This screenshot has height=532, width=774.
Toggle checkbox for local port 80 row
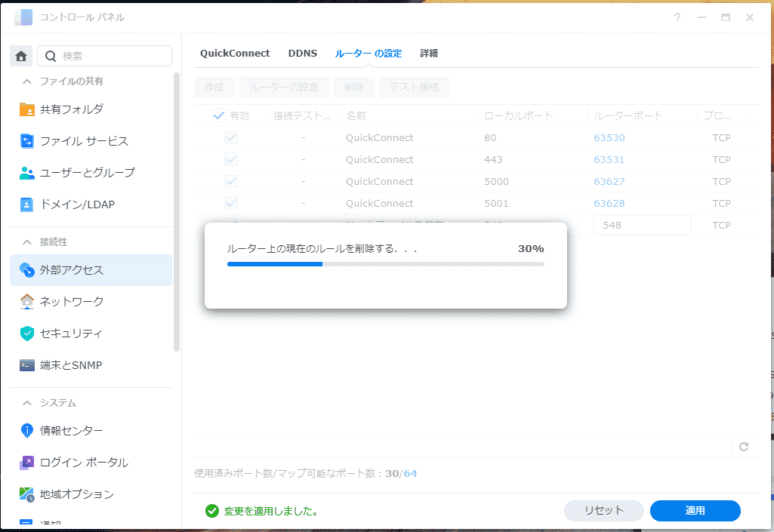231,137
